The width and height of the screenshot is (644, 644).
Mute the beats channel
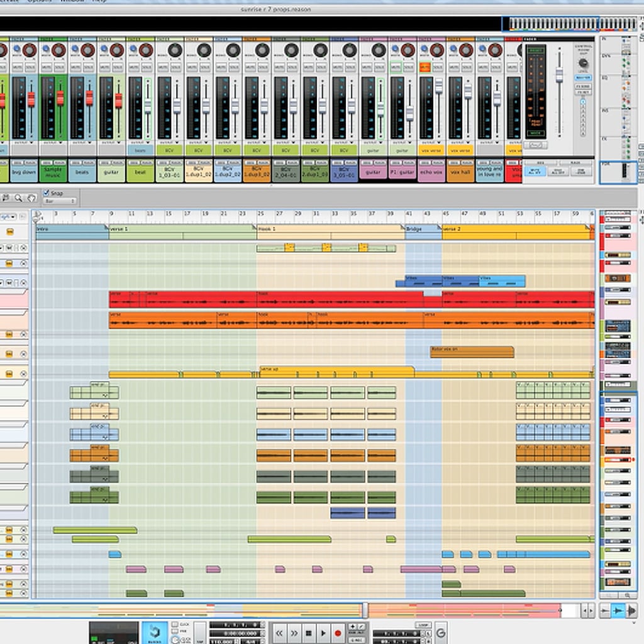point(75,67)
